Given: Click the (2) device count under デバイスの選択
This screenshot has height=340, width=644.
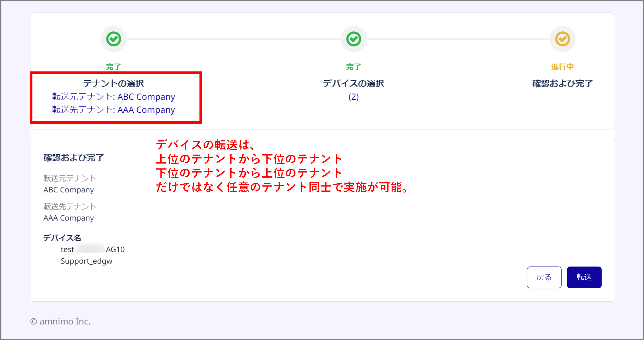Looking at the screenshot, I should [354, 97].
